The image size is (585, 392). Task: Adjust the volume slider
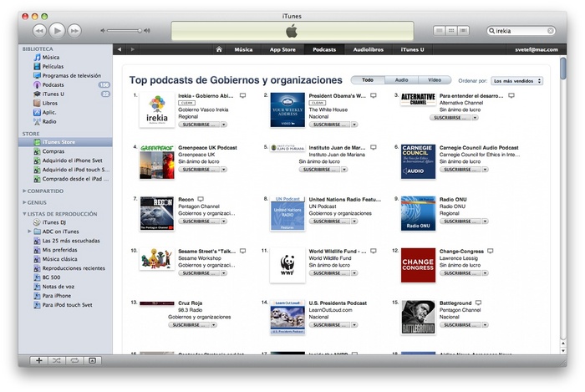[x=124, y=31]
